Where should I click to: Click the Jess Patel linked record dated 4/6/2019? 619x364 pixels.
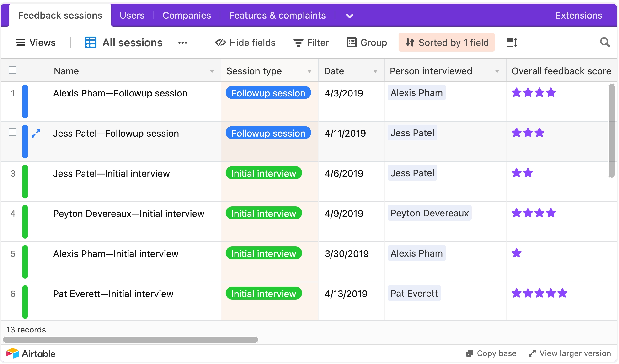[x=413, y=173]
